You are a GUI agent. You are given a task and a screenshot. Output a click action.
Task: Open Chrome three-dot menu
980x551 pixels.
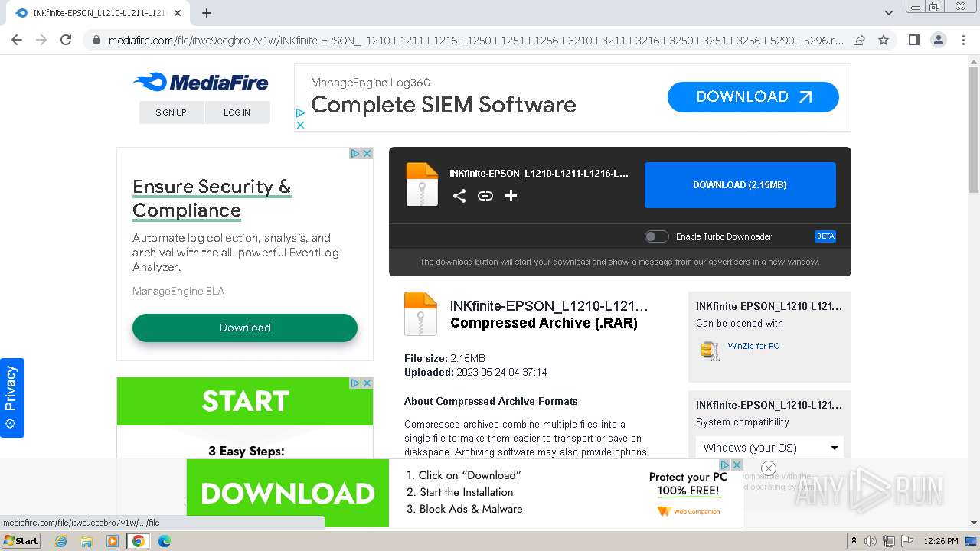[x=962, y=40]
